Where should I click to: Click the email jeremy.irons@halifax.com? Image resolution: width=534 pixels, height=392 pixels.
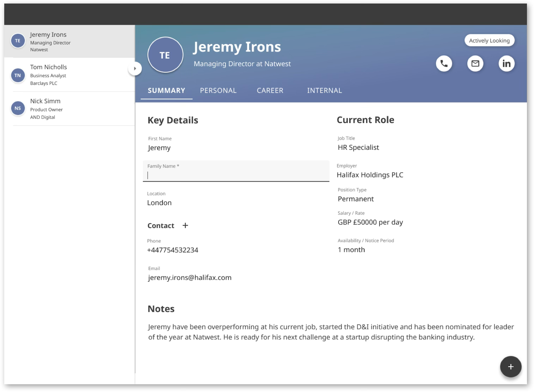[190, 277]
